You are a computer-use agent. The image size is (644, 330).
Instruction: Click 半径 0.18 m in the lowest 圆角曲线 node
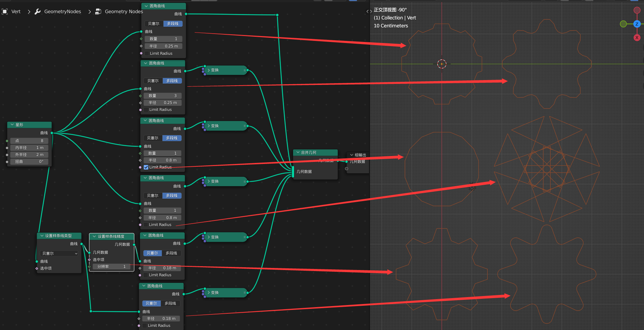161,319
